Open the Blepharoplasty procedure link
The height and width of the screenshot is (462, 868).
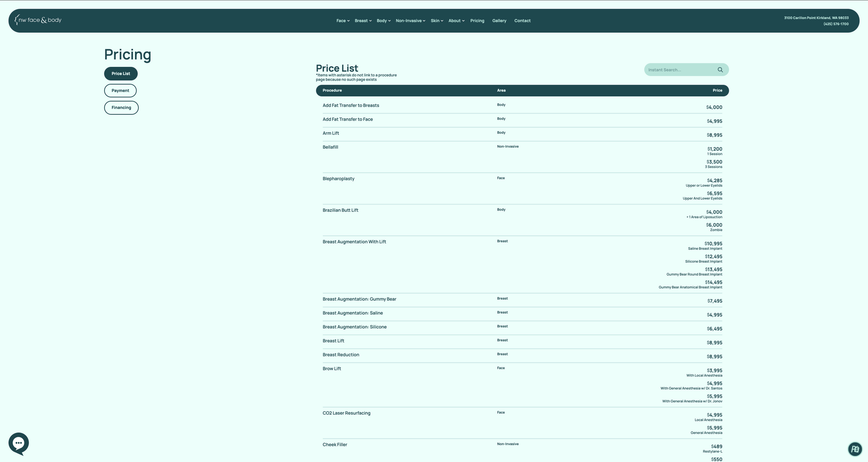(x=338, y=179)
